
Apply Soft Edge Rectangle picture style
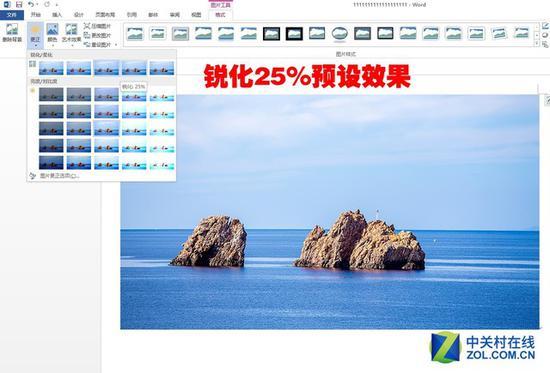[x=249, y=34]
